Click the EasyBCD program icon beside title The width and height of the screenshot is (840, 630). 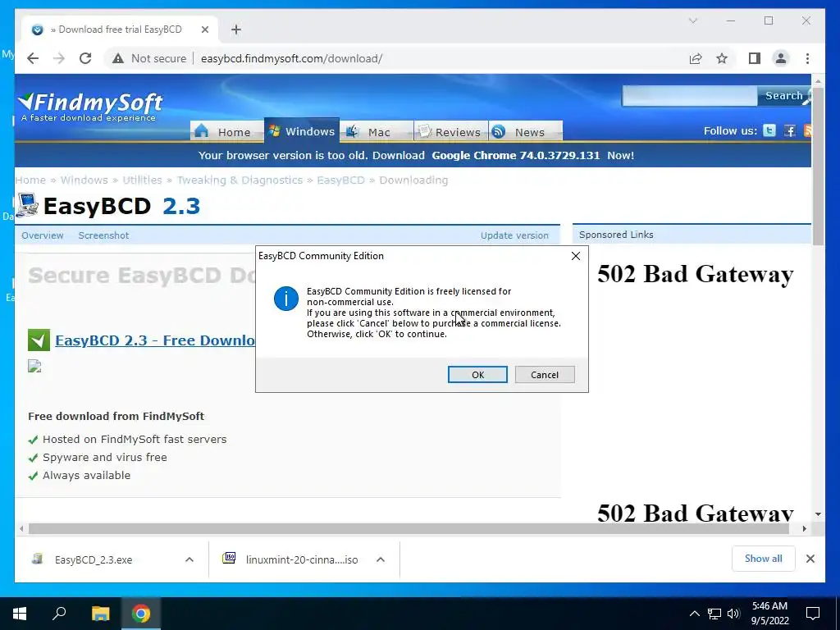point(27,206)
